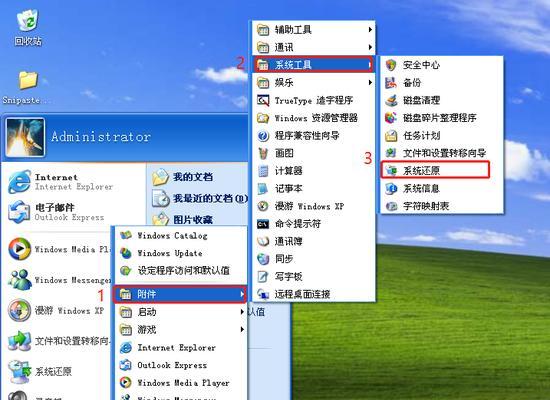Open 我最近的文档 list
The height and width of the screenshot is (400, 550).
(x=199, y=199)
